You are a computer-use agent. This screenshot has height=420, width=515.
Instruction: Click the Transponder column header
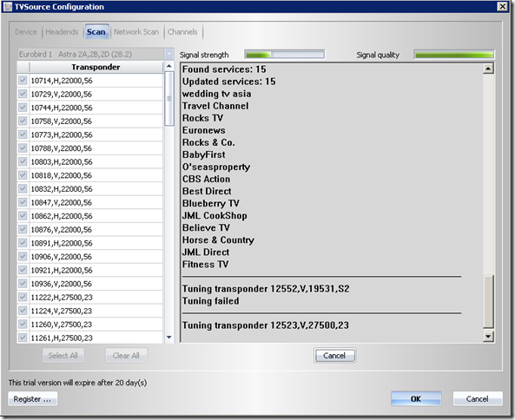(96, 68)
